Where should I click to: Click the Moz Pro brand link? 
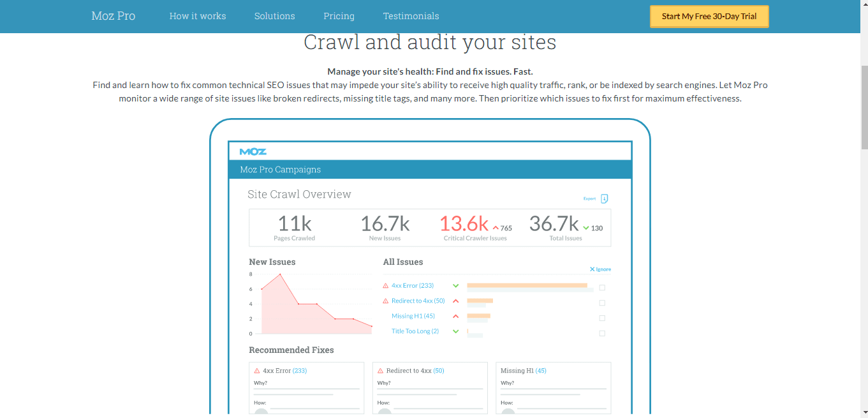114,16
